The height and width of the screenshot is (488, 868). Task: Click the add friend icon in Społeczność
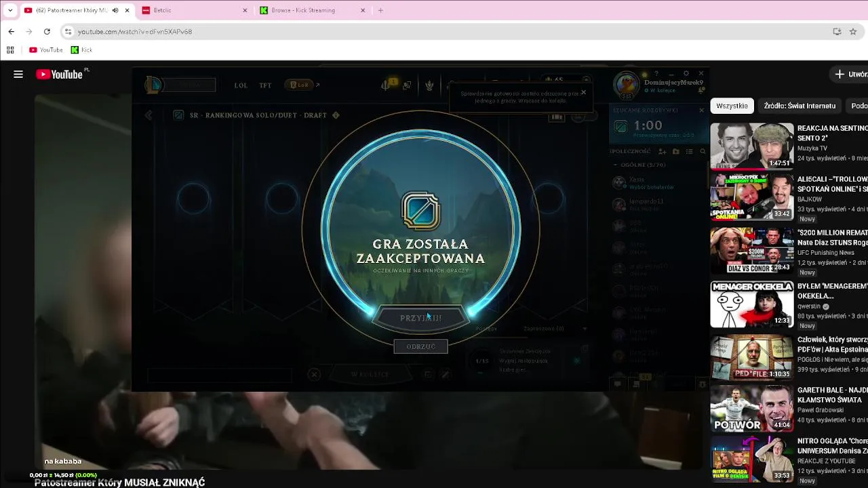pyautogui.click(x=663, y=151)
